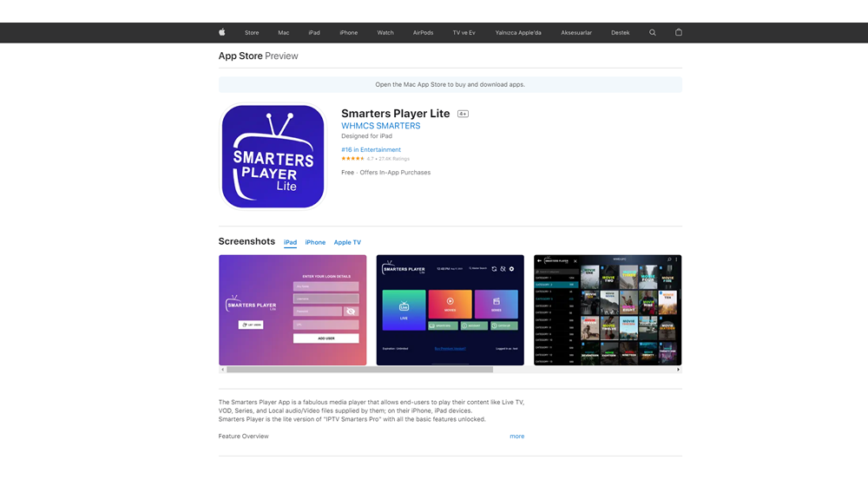The width and height of the screenshot is (868, 486).
Task: Click the Screenshots section heading
Action: coord(247,241)
